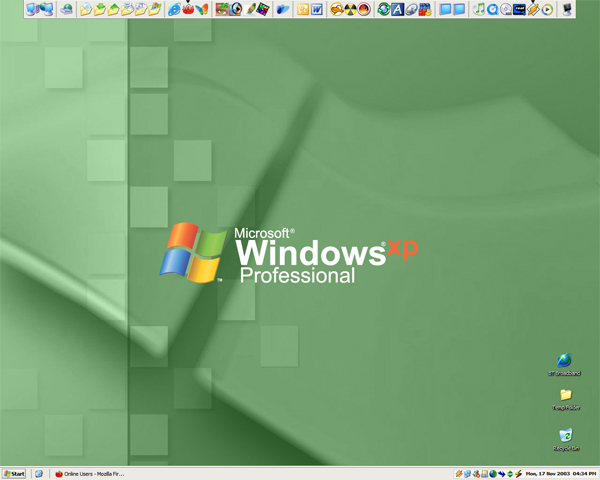Launch Microsoft Word from the dock
The width and height of the screenshot is (600, 480).
(x=316, y=9)
